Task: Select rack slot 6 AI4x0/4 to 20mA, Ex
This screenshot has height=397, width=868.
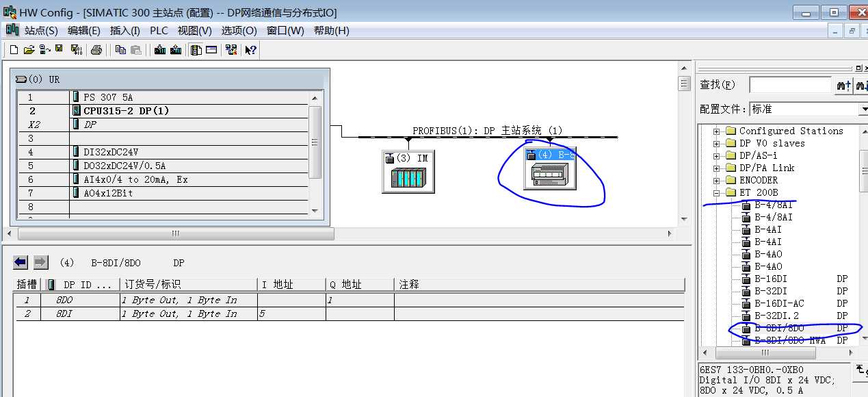Action: coord(163,179)
